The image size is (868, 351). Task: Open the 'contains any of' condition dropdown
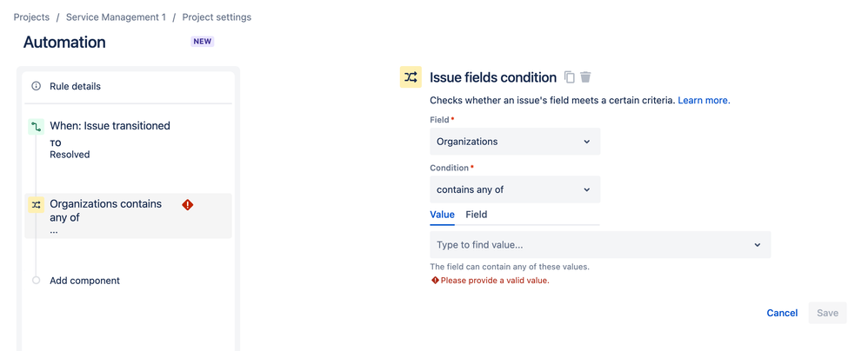[515, 189]
